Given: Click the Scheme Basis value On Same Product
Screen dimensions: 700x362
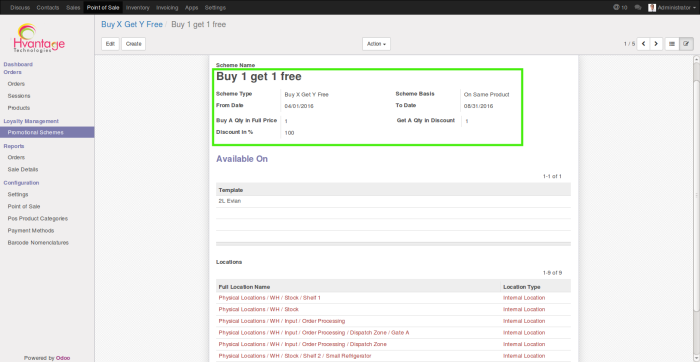Looking at the screenshot, I should [x=487, y=95].
